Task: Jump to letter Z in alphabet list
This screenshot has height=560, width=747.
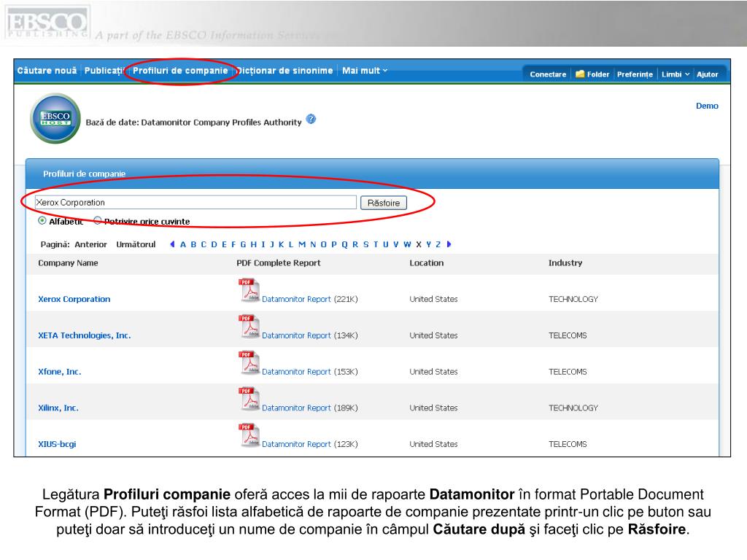Action: pyautogui.click(x=438, y=244)
